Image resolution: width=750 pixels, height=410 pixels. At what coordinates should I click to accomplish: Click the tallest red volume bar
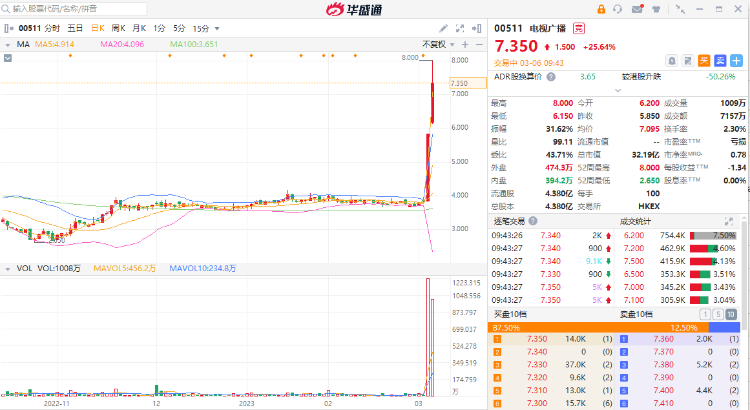tap(428, 337)
